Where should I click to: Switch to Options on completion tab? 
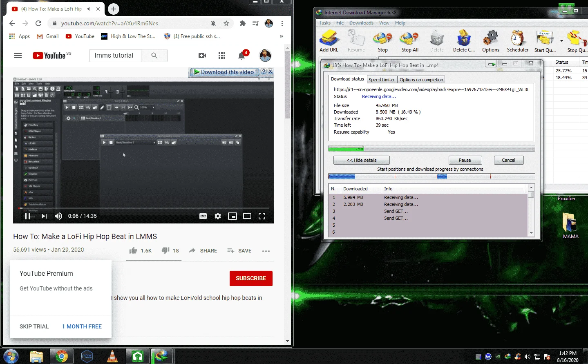point(421,80)
